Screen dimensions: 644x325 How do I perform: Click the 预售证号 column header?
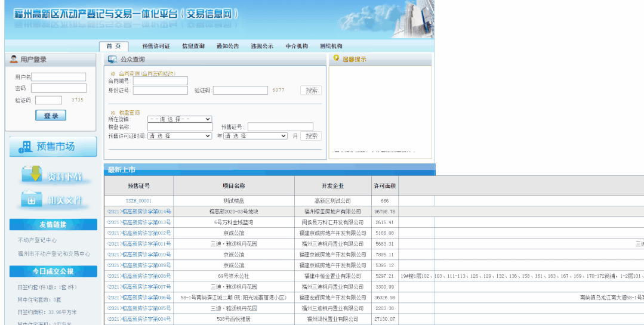point(139,186)
